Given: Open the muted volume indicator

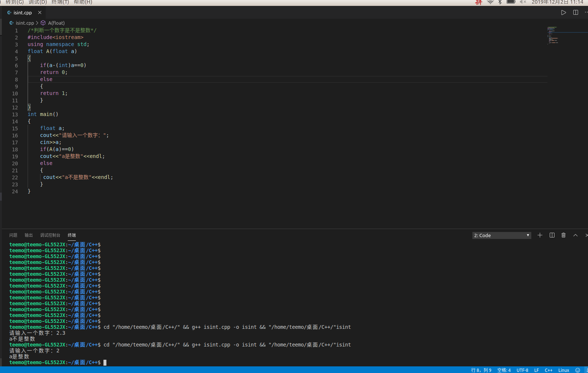Looking at the screenshot, I should click(523, 2).
